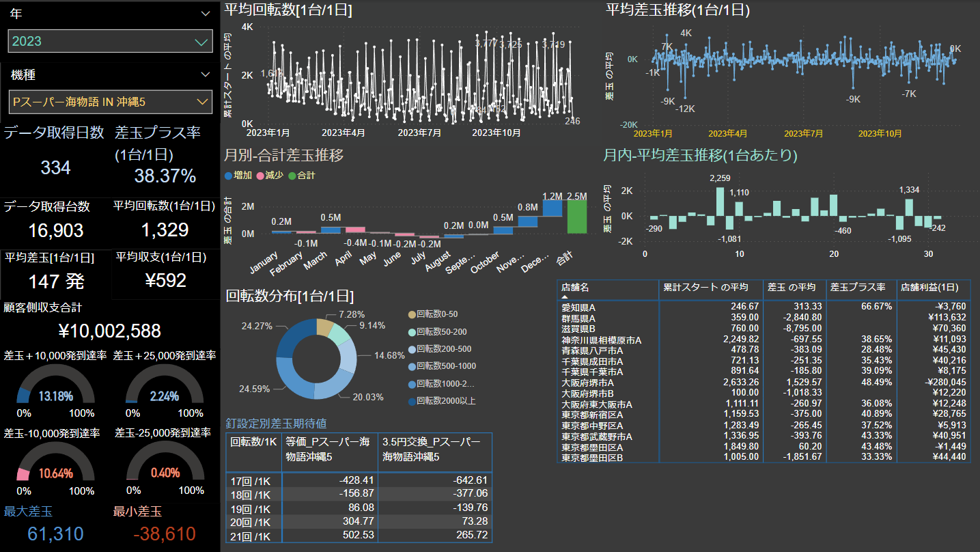Click the 差玉＋10,000発到達率 gauge
This screenshot has height=552, width=980.
(55, 389)
